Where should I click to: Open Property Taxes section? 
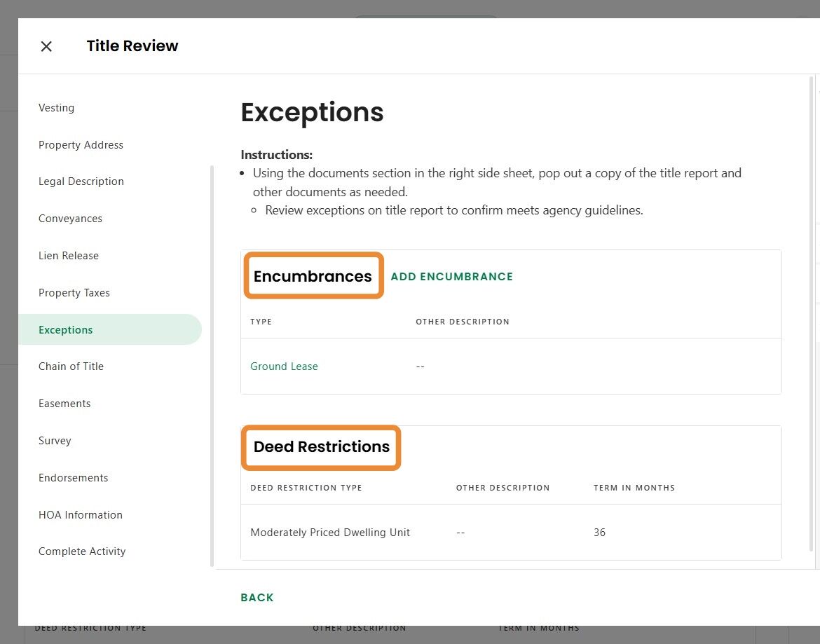[74, 293]
